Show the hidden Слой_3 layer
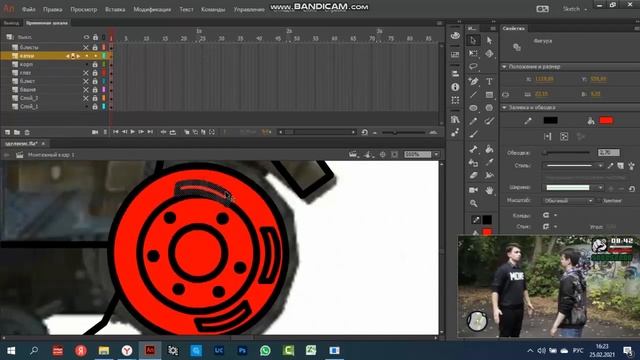640x360 pixels. point(86,98)
